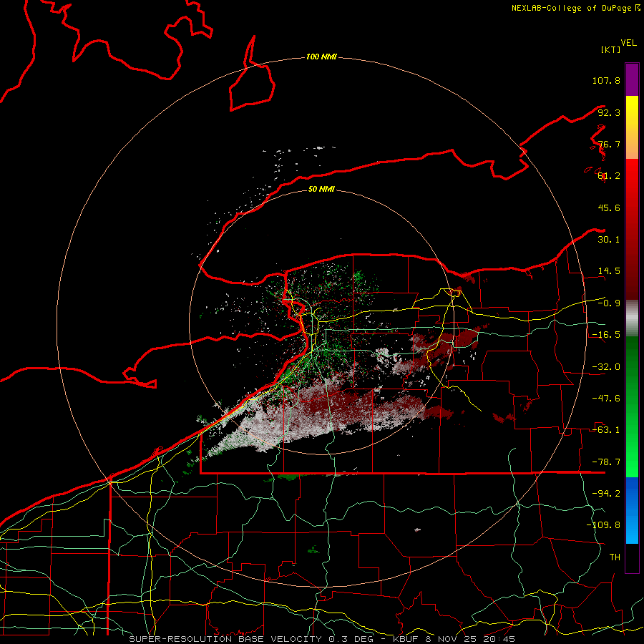Click the -16.5 velocity scale value
This screenshot has height=644, width=644.
pyautogui.click(x=606, y=335)
